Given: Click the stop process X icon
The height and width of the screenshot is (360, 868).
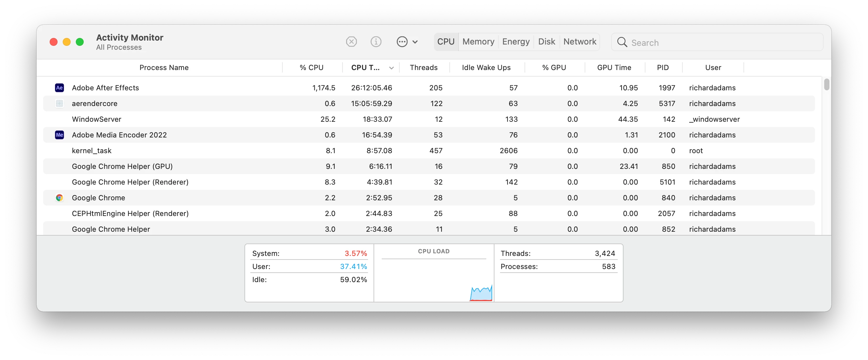Looking at the screenshot, I should (351, 42).
